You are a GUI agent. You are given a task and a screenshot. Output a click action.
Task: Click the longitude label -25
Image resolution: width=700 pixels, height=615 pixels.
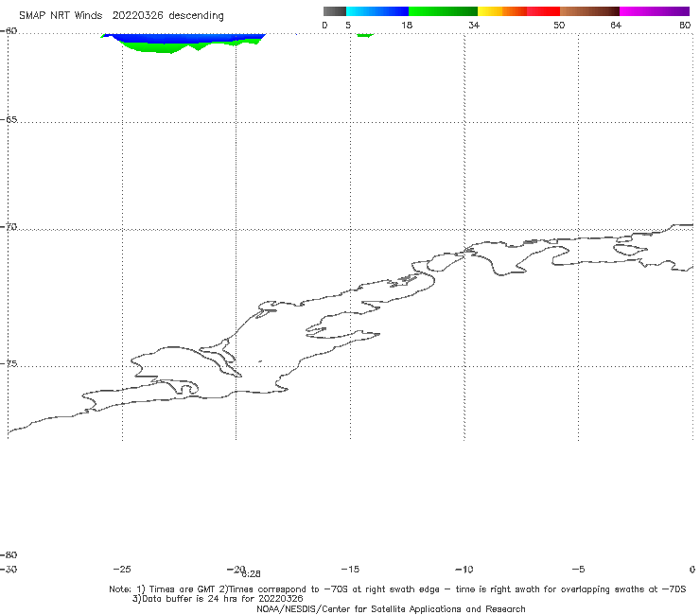tap(122, 569)
